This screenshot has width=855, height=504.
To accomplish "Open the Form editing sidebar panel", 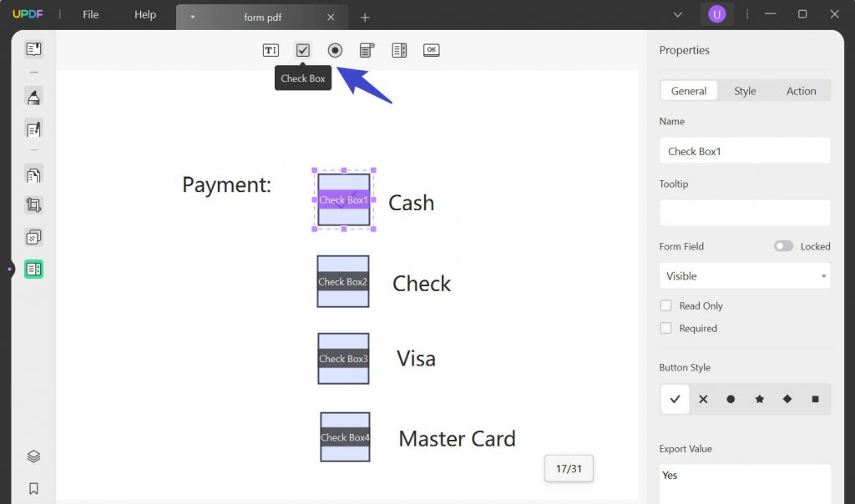I will 33,269.
